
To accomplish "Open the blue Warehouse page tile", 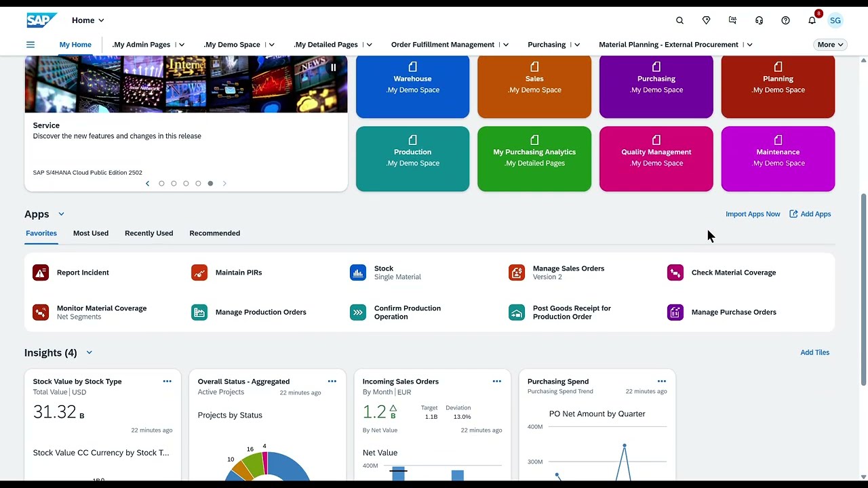I will pos(412,87).
